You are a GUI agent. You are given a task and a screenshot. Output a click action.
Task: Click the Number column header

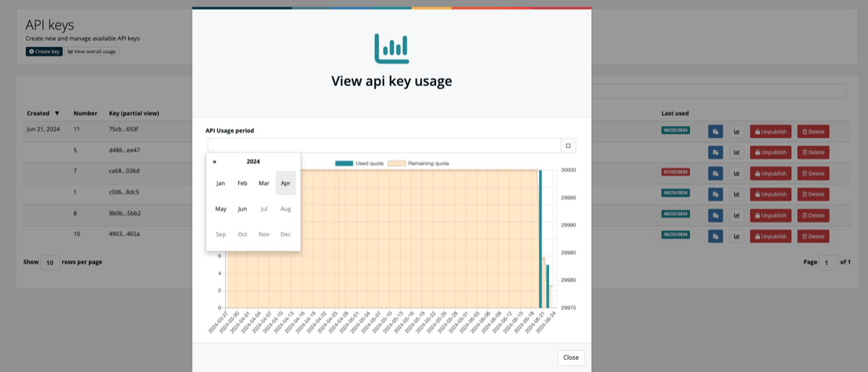point(85,114)
